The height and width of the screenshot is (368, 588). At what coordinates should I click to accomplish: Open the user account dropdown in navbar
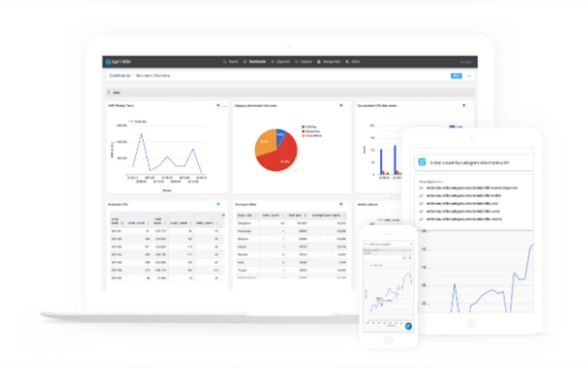(x=466, y=62)
